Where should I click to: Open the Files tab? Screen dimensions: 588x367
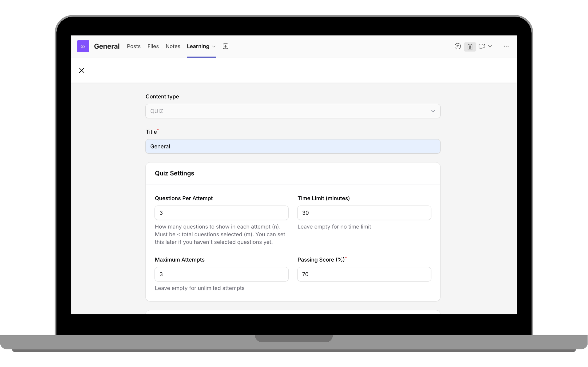pyautogui.click(x=153, y=46)
